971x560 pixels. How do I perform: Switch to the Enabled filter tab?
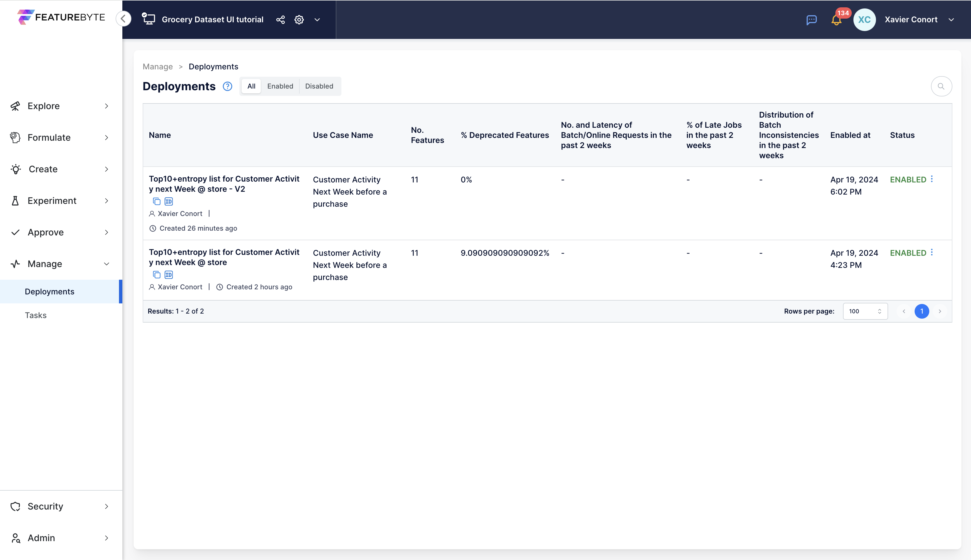[280, 86]
